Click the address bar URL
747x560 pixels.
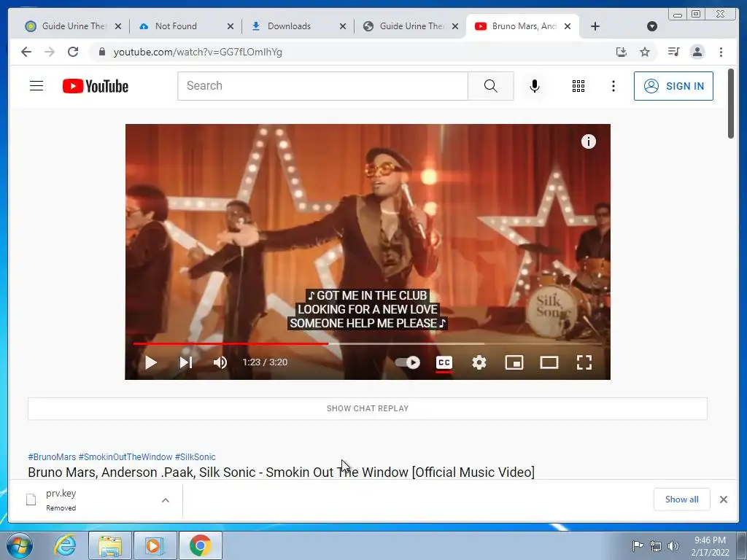(198, 52)
